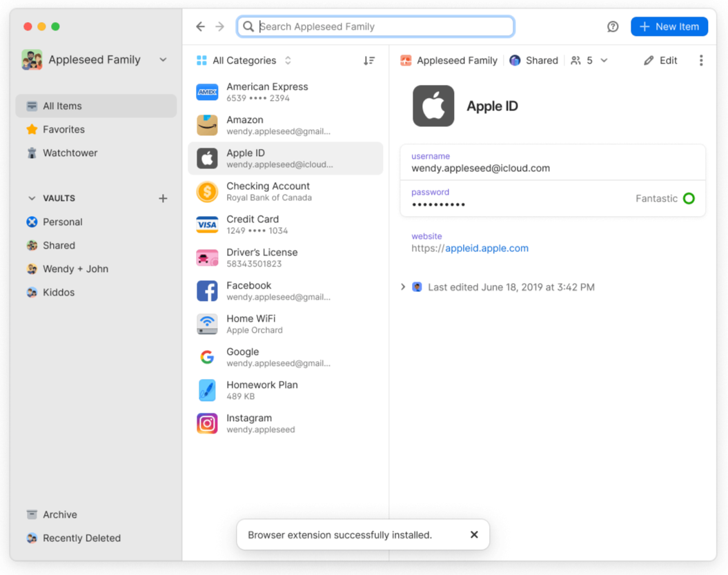Select the Homework Plan 489 KB item
728x575 pixels.
point(286,390)
